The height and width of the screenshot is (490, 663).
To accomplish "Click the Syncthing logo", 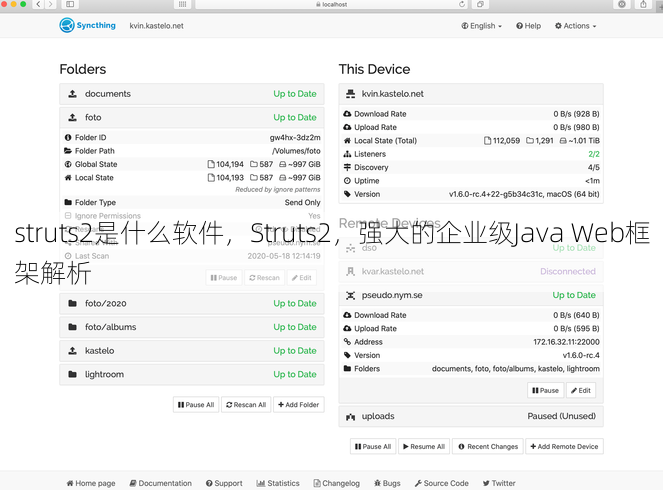I will [88, 25].
